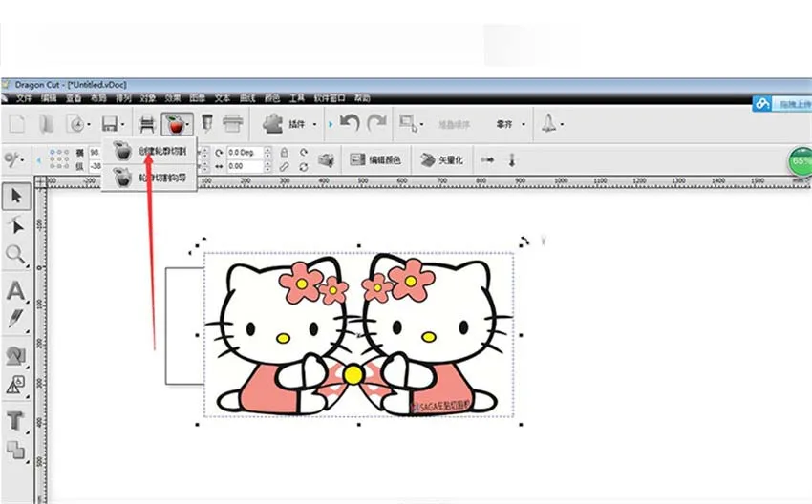Choose 创建轮廓切割 from the dropdown

click(x=149, y=151)
